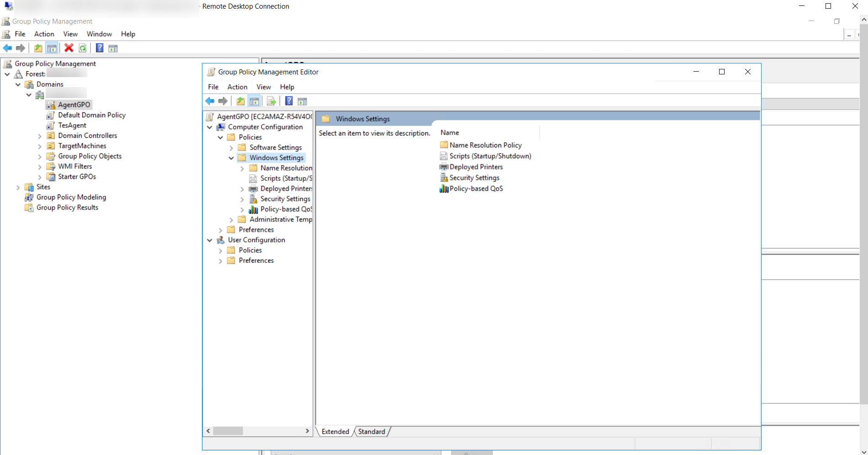Expand Policies under User Configuration
The width and height of the screenshot is (868, 455).
point(221,251)
